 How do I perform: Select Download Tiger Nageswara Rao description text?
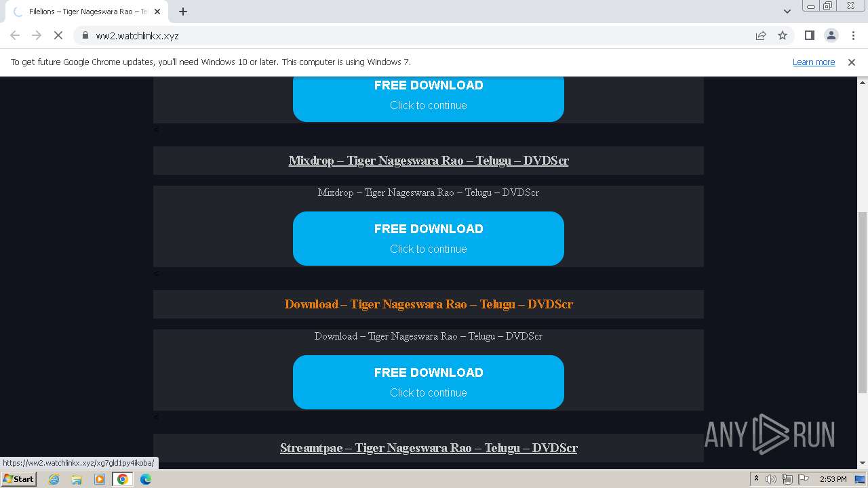(429, 336)
